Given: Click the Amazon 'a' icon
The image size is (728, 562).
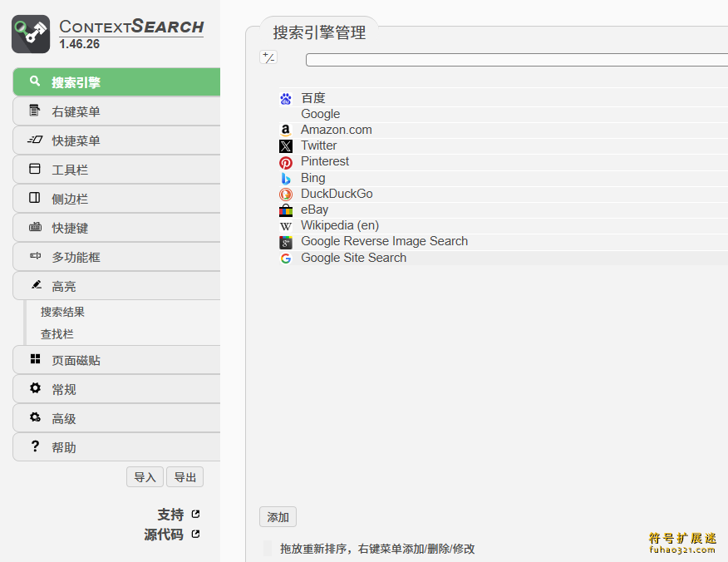Looking at the screenshot, I should tap(286, 130).
